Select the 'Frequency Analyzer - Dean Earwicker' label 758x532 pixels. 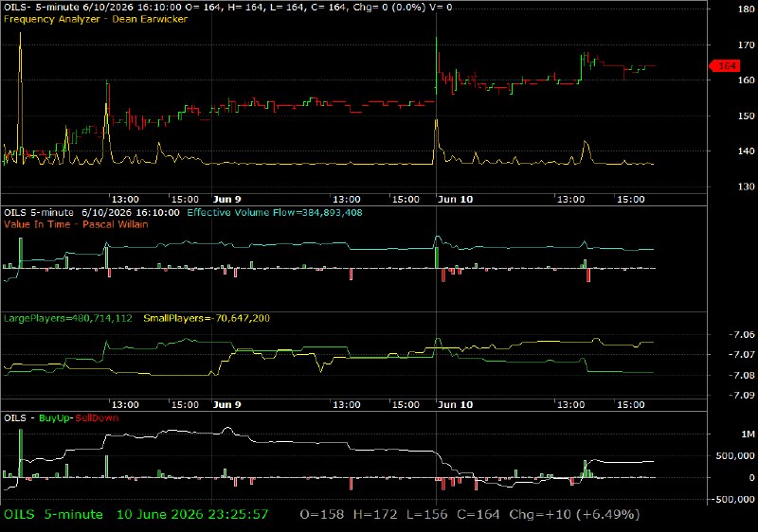[96, 19]
